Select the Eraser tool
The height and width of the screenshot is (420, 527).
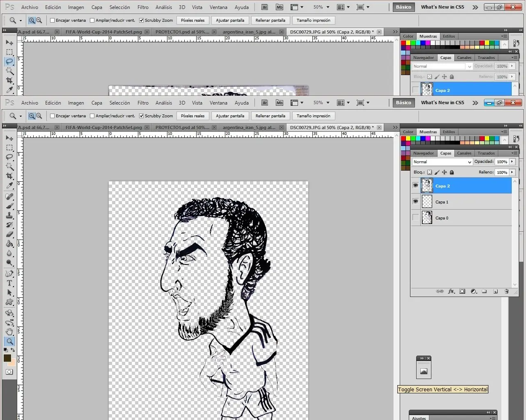[x=9, y=235]
